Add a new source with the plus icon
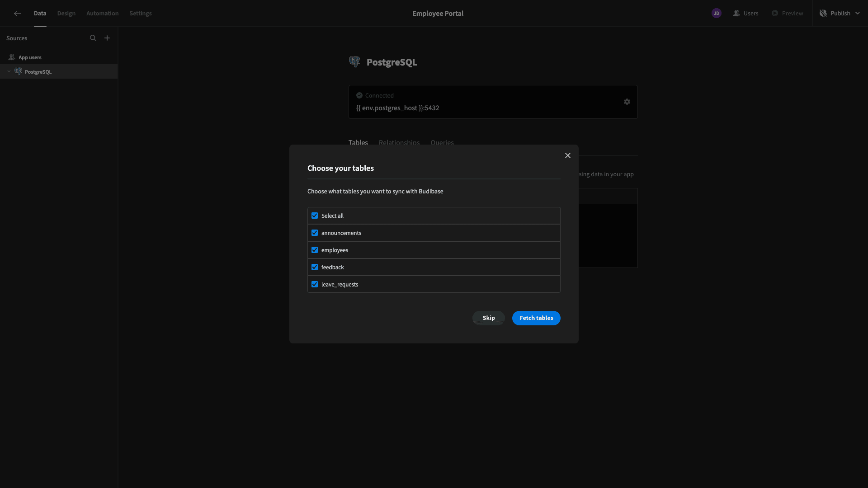This screenshot has height=488, width=868. point(107,38)
